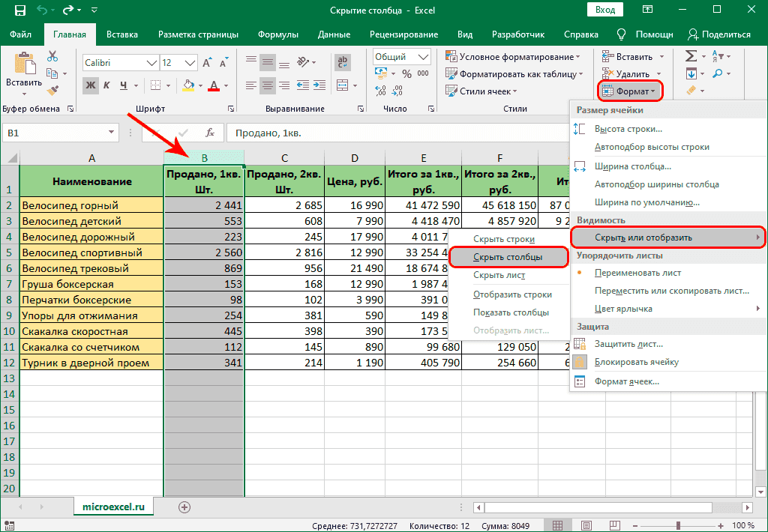Image resolution: width=768 pixels, height=532 pixels.
Task: Apply Percent style number format
Action: [407, 73]
